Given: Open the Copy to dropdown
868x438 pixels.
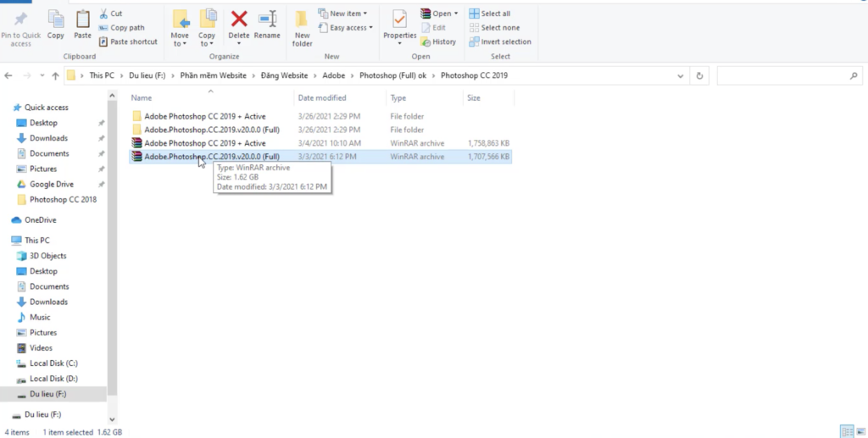Looking at the screenshot, I should [x=207, y=39].
